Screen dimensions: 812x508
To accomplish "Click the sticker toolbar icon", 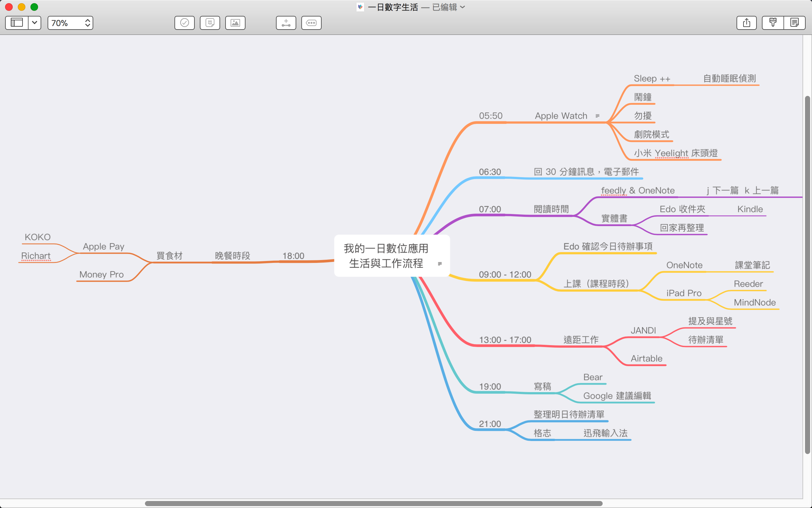I will (210, 23).
